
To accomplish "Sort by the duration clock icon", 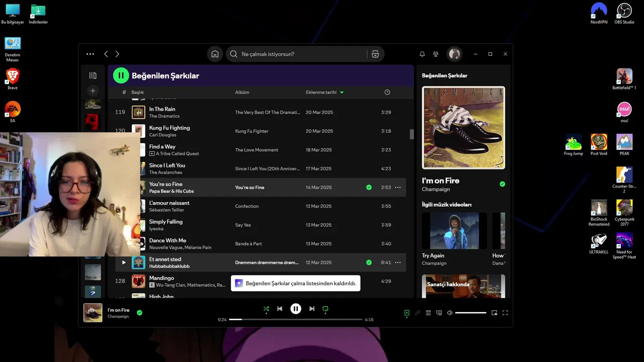I will (x=387, y=93).
